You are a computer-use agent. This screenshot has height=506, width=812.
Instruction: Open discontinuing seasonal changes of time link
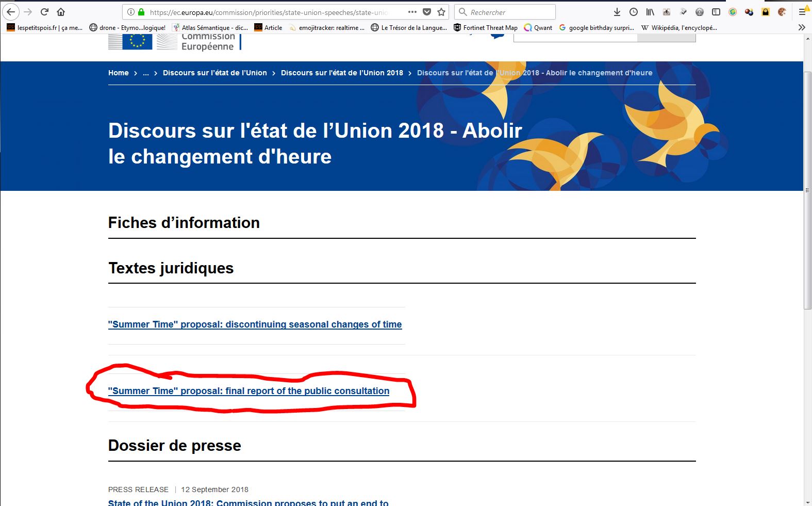pyautogui.click(x=255, y=324)
